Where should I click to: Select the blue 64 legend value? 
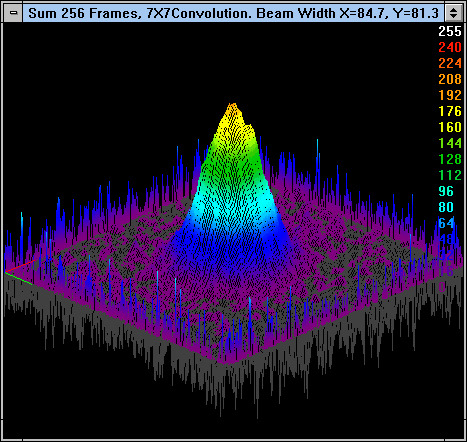tap(446, 223)
